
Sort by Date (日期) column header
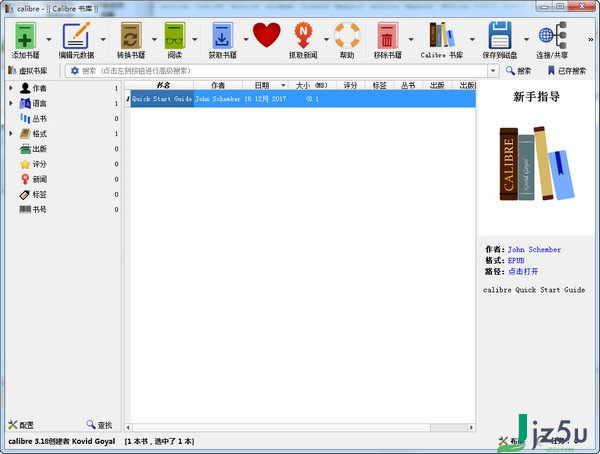point(265,85)
